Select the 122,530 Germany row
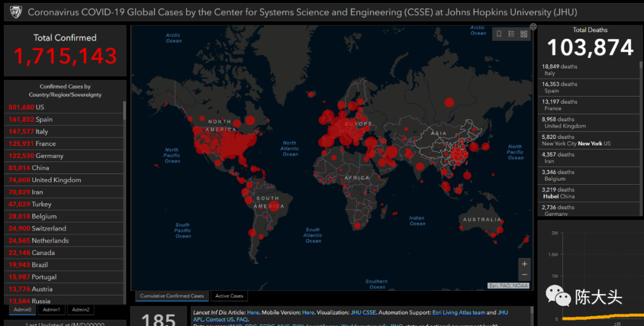 (x=64, y=156)
